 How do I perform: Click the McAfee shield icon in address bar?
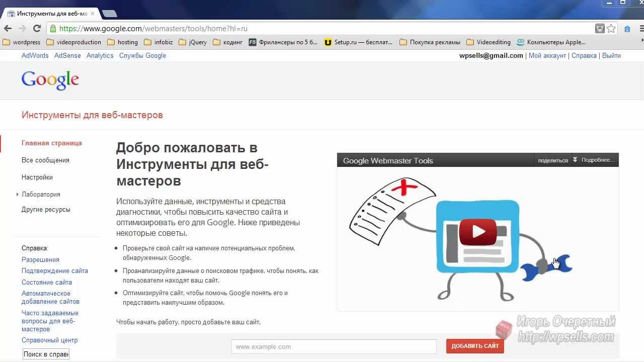[x=600, y=29]
